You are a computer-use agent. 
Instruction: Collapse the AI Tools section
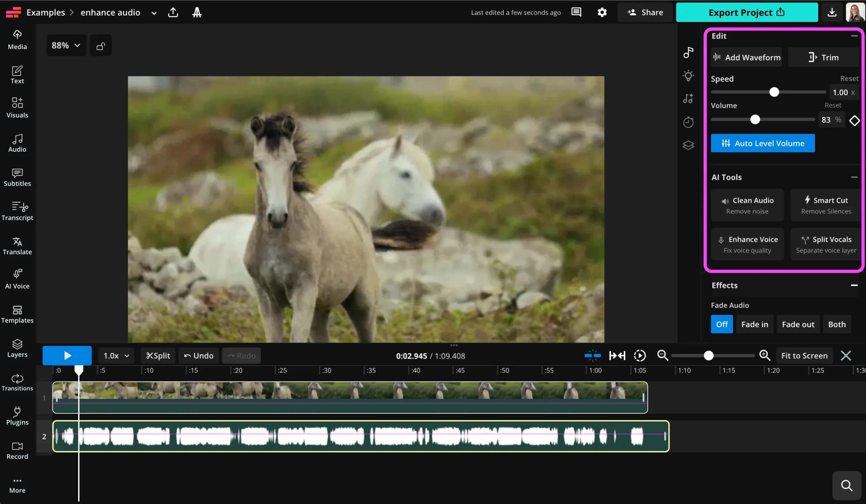point(853,177)
